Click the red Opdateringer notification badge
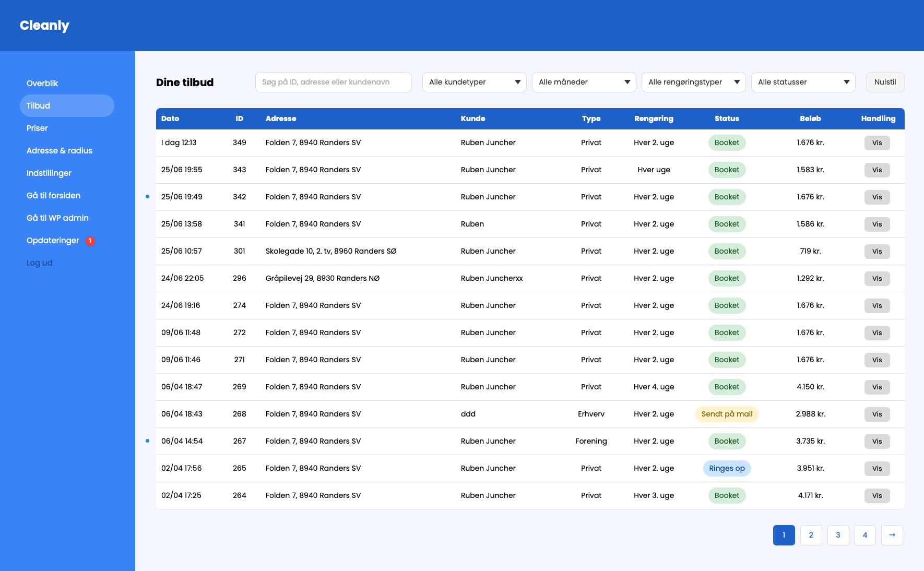 click(90, 241)
